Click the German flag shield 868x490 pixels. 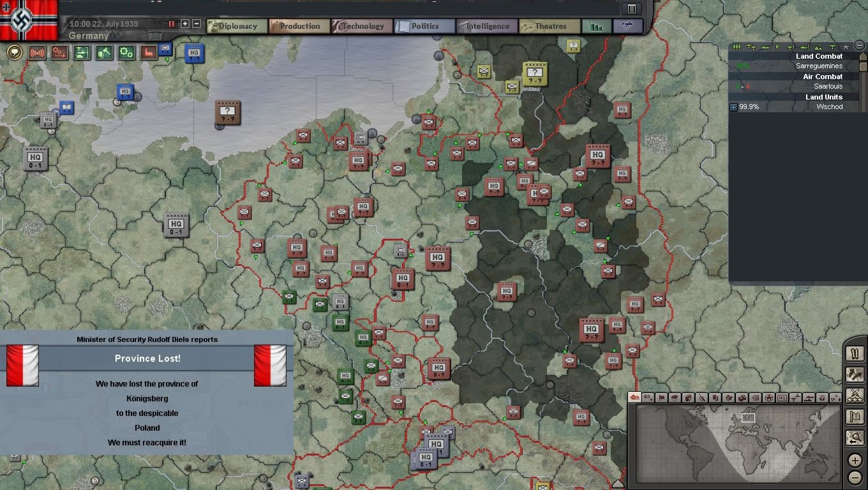28,19
